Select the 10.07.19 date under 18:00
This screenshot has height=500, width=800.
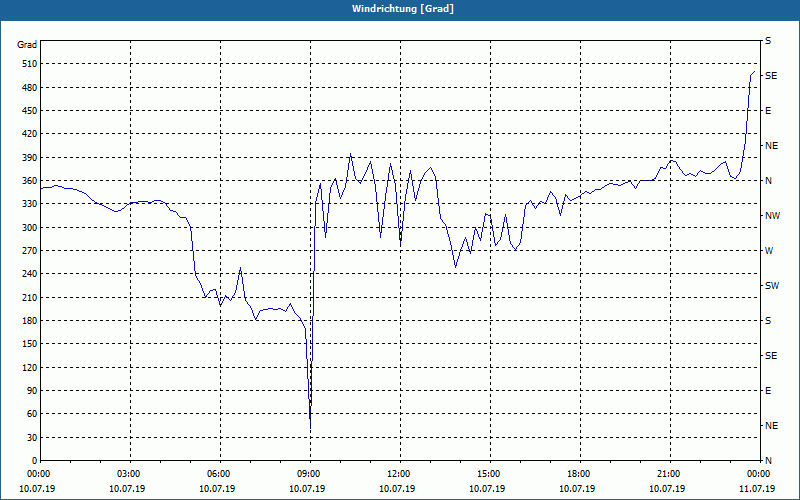pyautogui.click(x=577, y=489)
